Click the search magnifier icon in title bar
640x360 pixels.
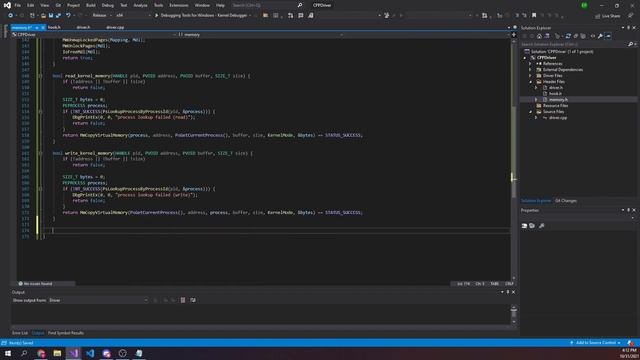point(300,5)
